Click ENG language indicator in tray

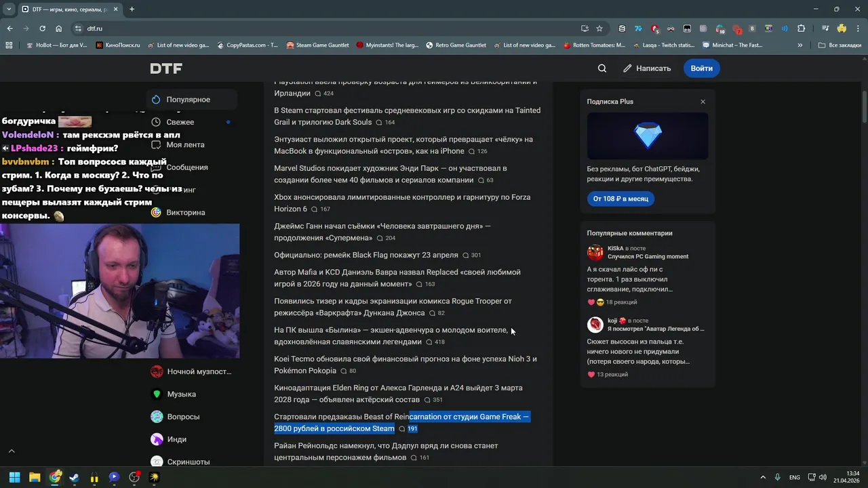(x=794, y=477)
